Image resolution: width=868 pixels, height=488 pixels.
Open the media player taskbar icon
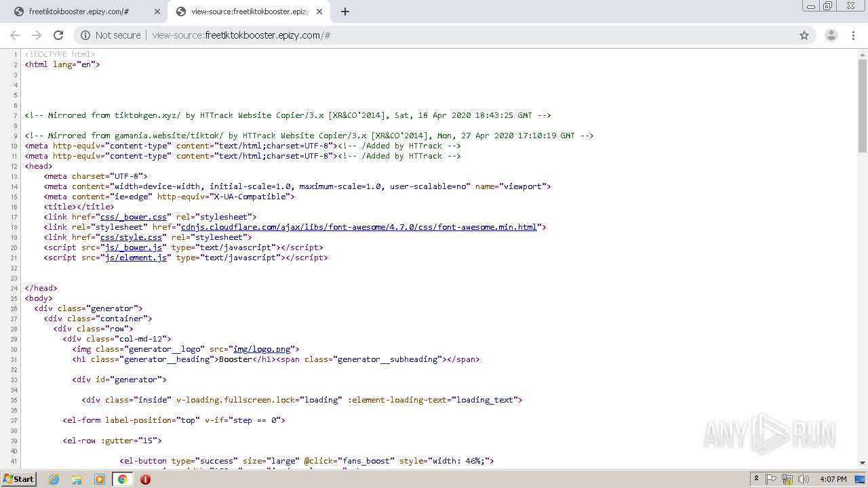click(100, 479)
